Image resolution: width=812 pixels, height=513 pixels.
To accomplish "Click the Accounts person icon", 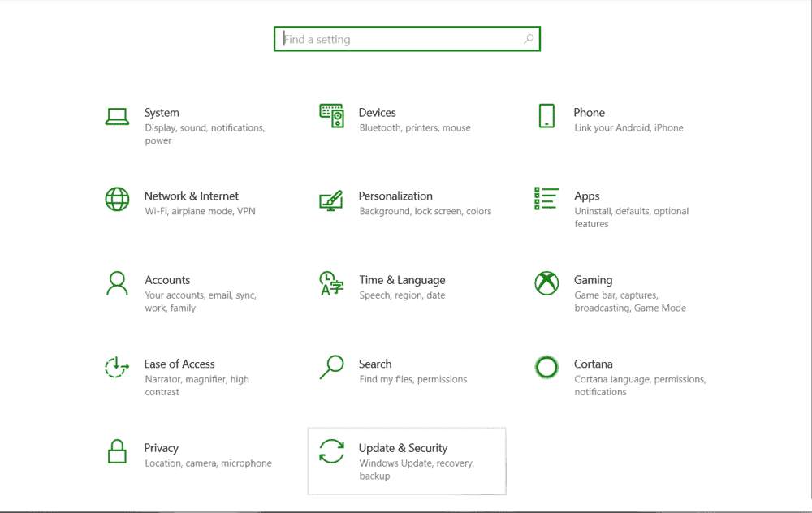I will point(117,283).
